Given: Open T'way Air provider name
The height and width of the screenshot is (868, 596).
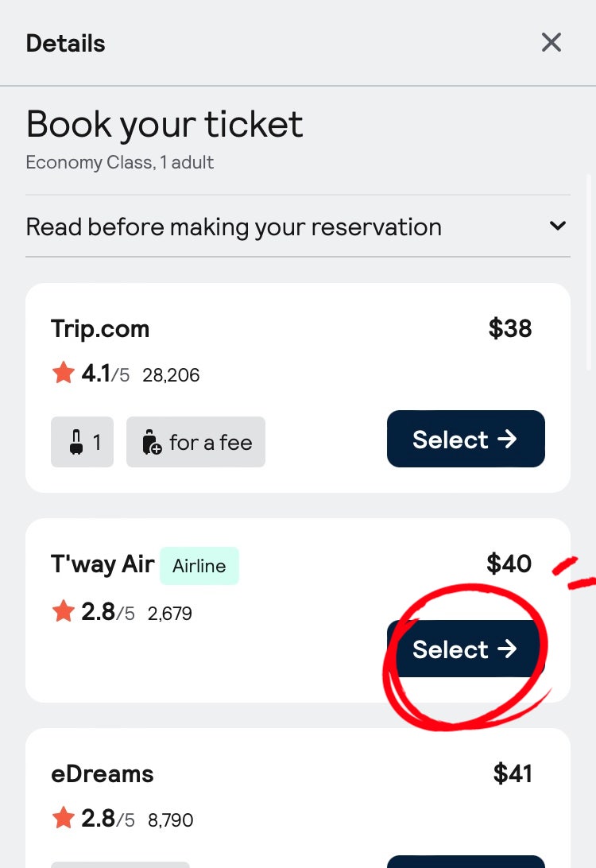Looking at the screenshot, I should [x=103, y=564].
